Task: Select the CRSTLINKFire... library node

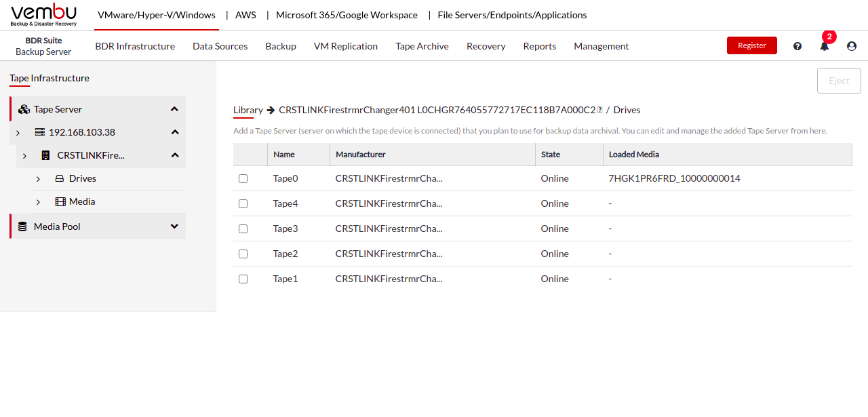Action: tap(91, 155)
